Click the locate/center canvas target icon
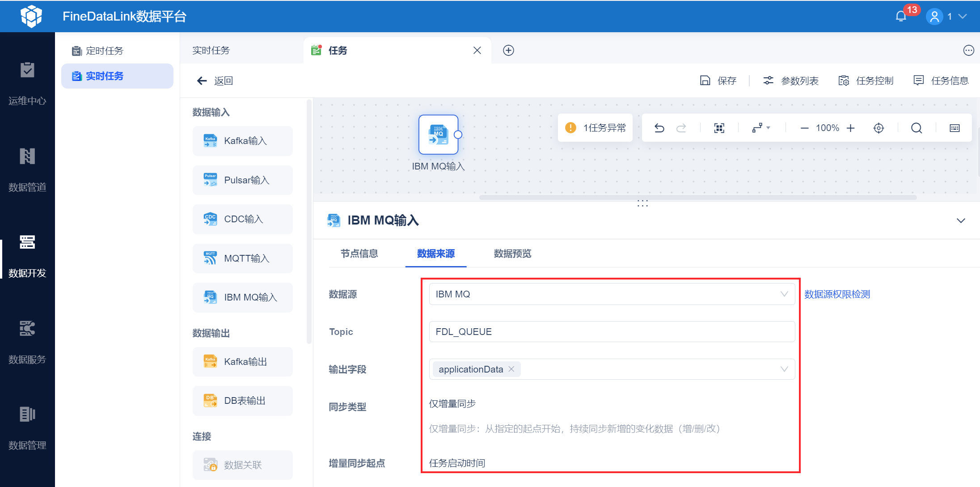 click(879, 128)
